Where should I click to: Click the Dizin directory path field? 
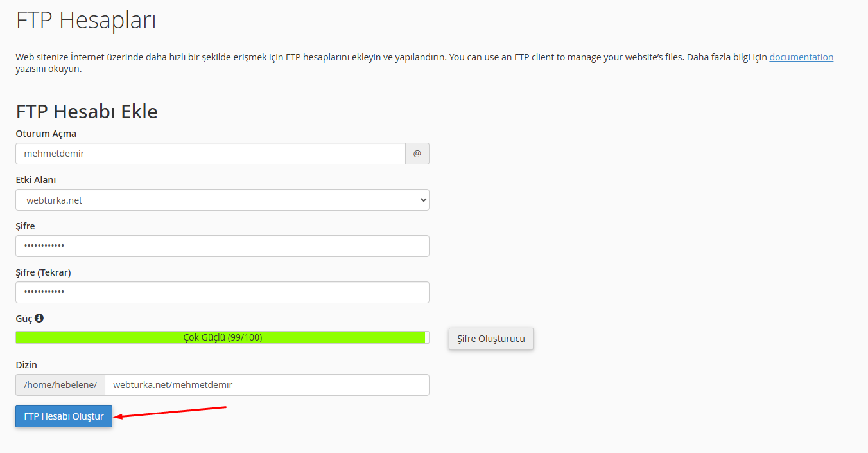pyautogui.click(x=266, y=385)
